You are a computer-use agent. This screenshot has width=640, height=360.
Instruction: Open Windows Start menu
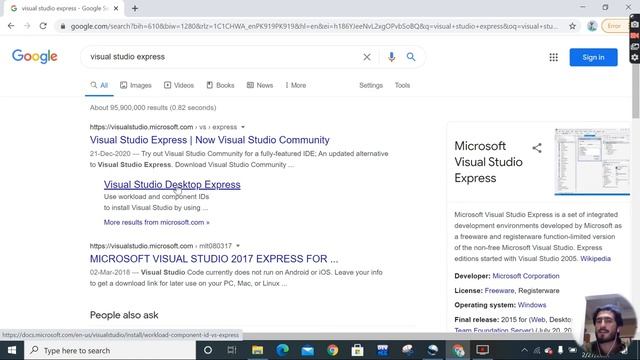(x=12, y=350)
